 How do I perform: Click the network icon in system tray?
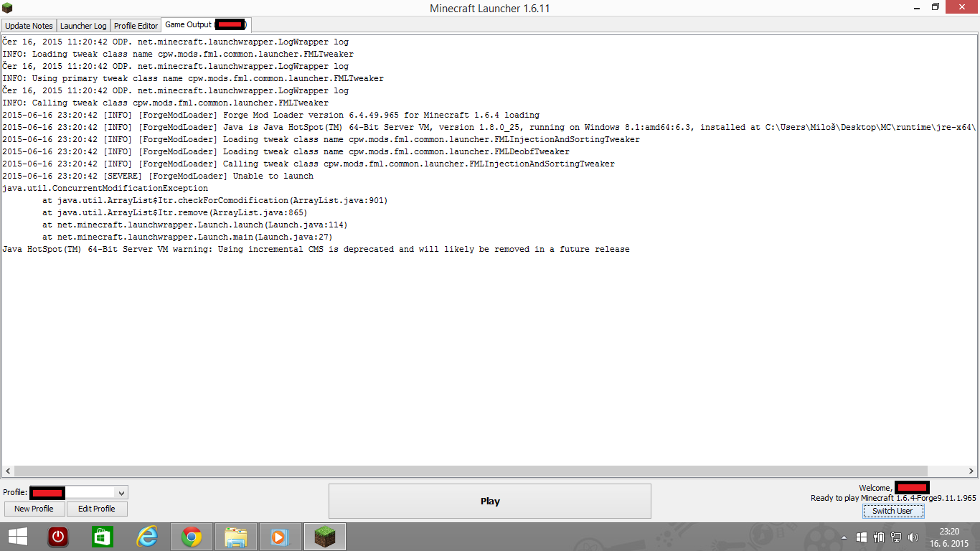pos(896,537)
